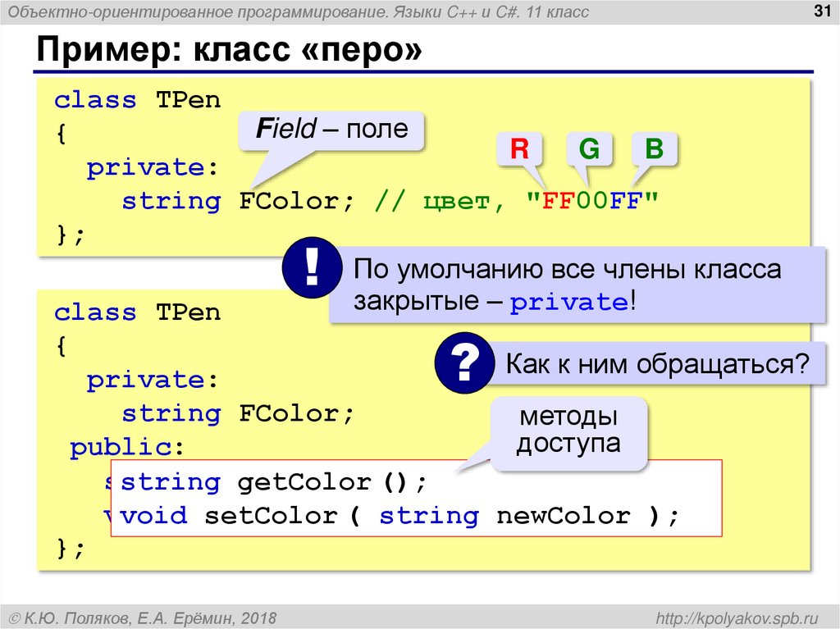Click «private:» in second code block
The height and width of the screenshot is (629, 840).
coord(153,380)
